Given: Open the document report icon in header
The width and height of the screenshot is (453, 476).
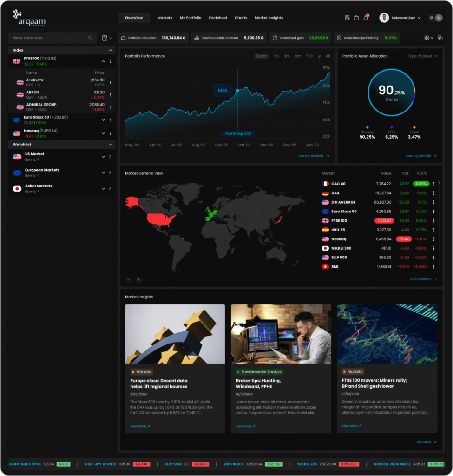Looking at the screenshot, I should [x=347, y=18].
